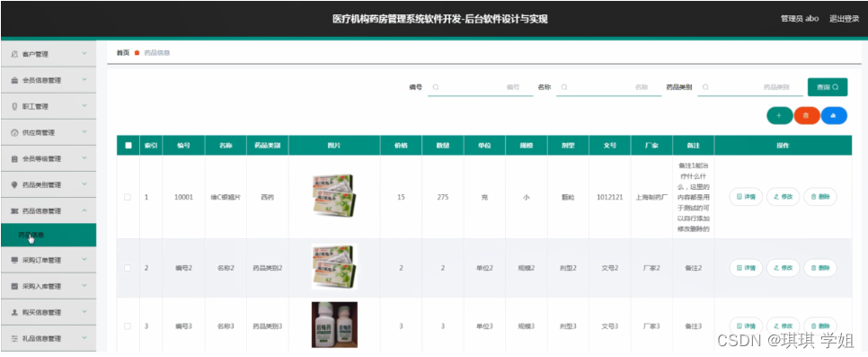This screenshot has height=357, width=868.
Task: Open the drug image of row 10001
Action: point(333,196)
